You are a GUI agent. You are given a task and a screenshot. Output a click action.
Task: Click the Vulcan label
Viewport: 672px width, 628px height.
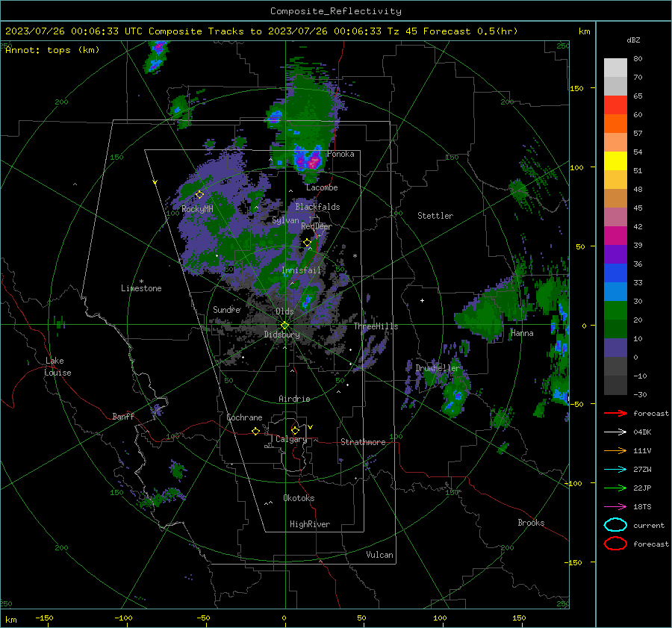pyautogui.click(x=379, y=555)
